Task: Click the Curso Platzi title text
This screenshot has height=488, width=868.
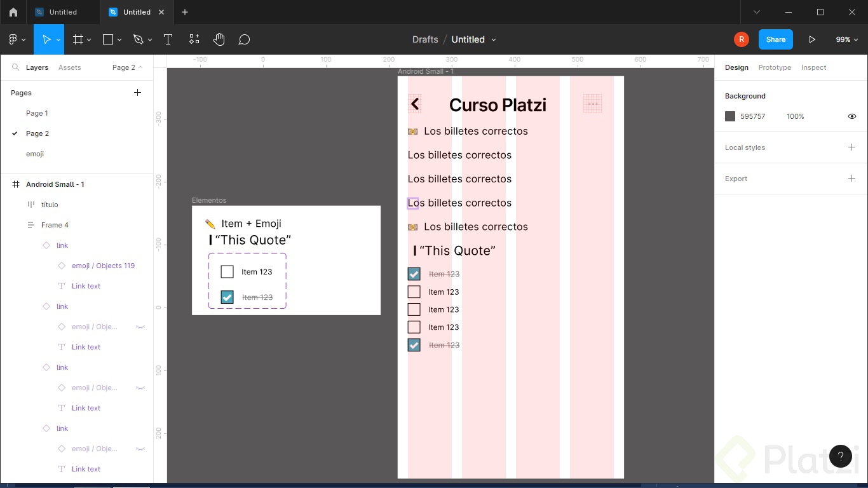Action: [x=498, y=105]
